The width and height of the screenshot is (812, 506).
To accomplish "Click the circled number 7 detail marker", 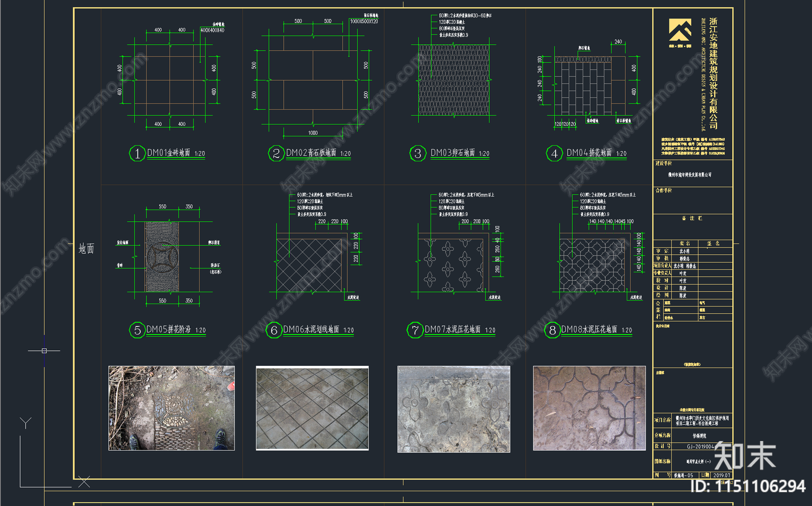I will click(x=415, y=330).
